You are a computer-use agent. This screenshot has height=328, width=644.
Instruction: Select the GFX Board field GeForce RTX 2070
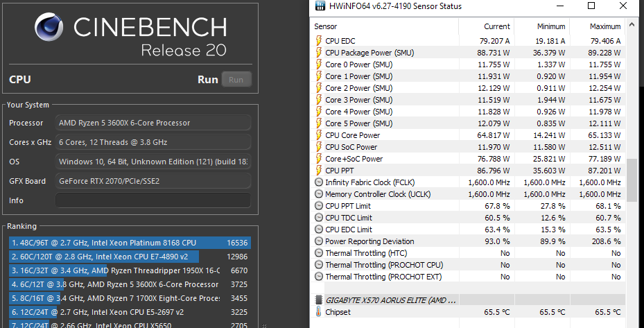click(x=153, y=181)
